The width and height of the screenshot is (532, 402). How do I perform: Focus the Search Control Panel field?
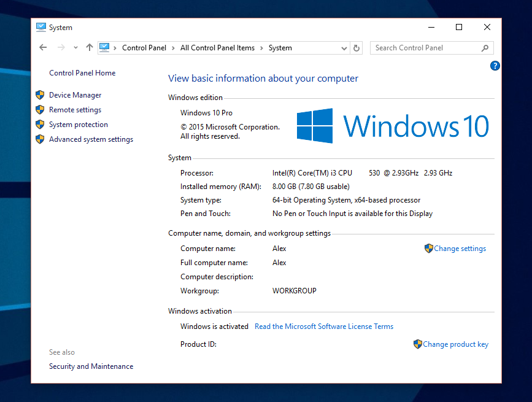tap(431, 48)
